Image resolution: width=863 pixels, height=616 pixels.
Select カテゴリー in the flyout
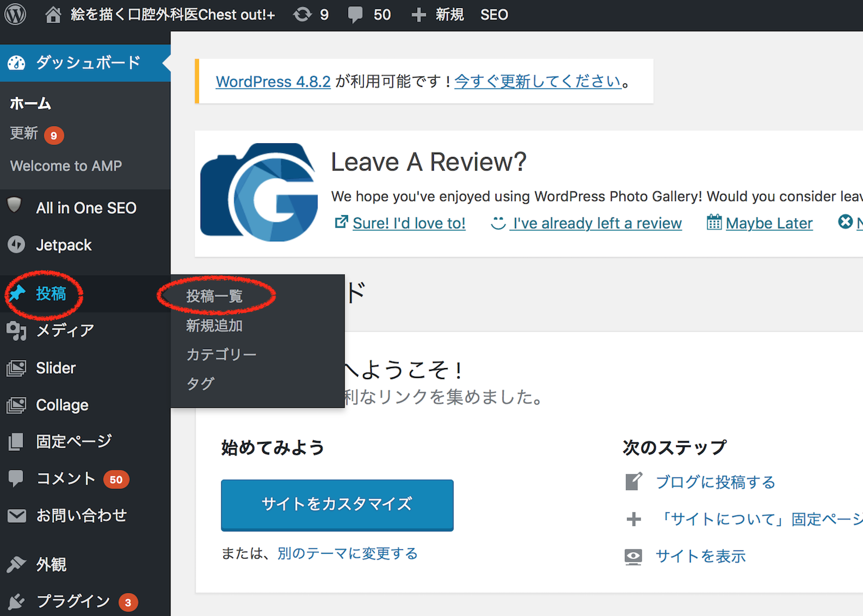pyautogui.click(x=222, y=354)
